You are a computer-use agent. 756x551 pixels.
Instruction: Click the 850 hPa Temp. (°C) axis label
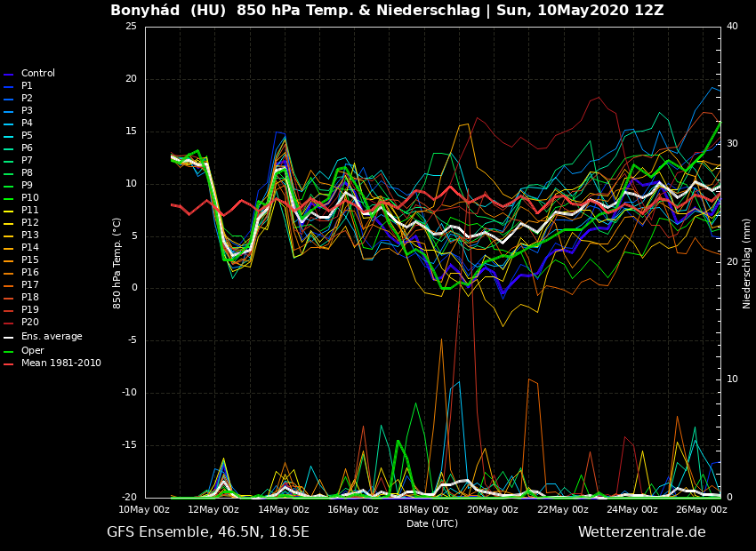(x=117, y=262)
